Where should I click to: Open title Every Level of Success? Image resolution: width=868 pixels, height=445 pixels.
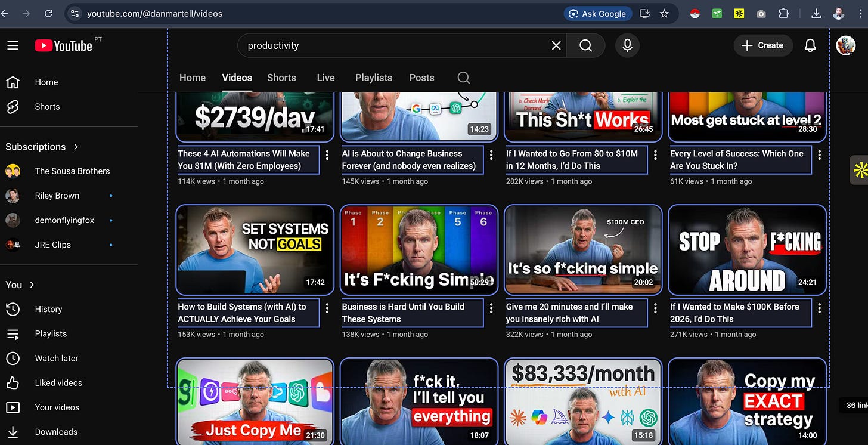tap(740, 160)
